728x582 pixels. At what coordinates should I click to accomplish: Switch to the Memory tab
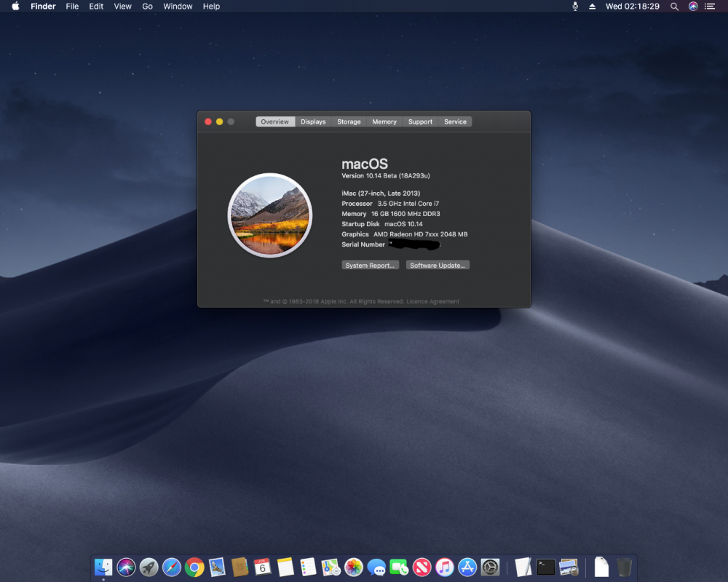pyautogui.click(x=384, y=121)
